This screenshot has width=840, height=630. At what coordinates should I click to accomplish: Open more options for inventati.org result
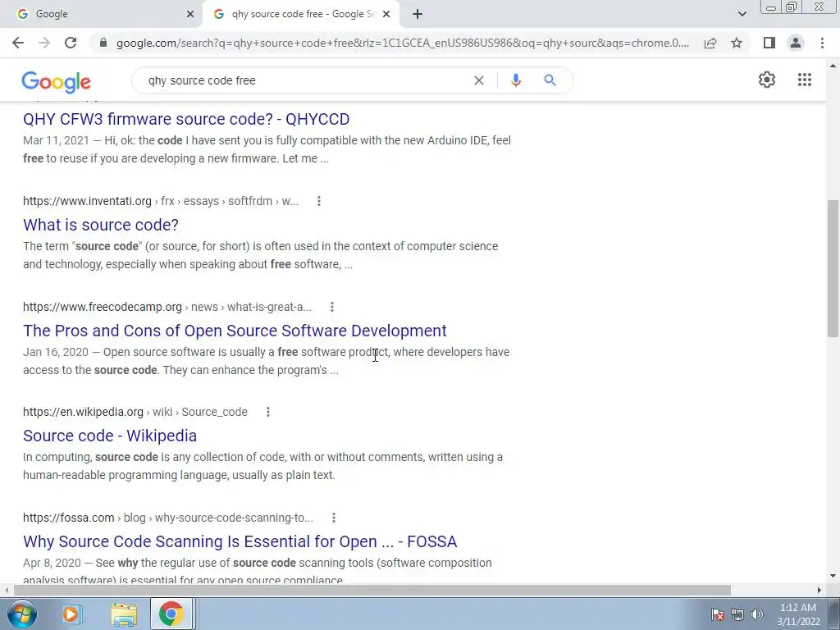click(319, 201)
